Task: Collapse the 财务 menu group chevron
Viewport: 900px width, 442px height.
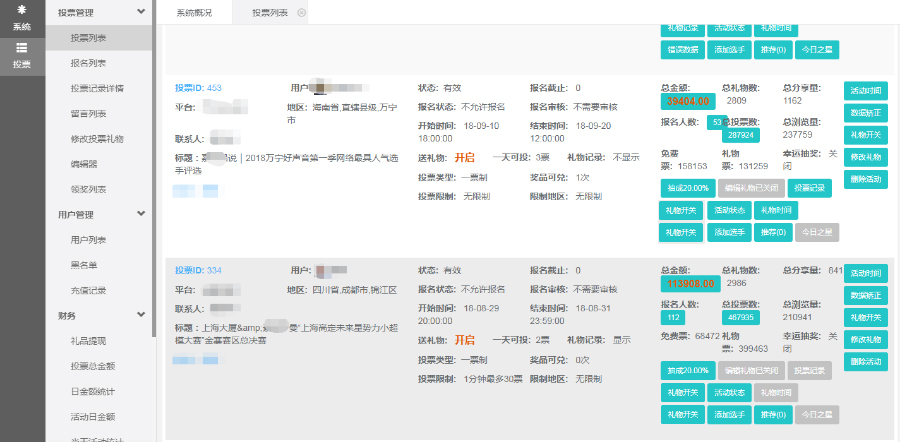Action: click(141, 315)
